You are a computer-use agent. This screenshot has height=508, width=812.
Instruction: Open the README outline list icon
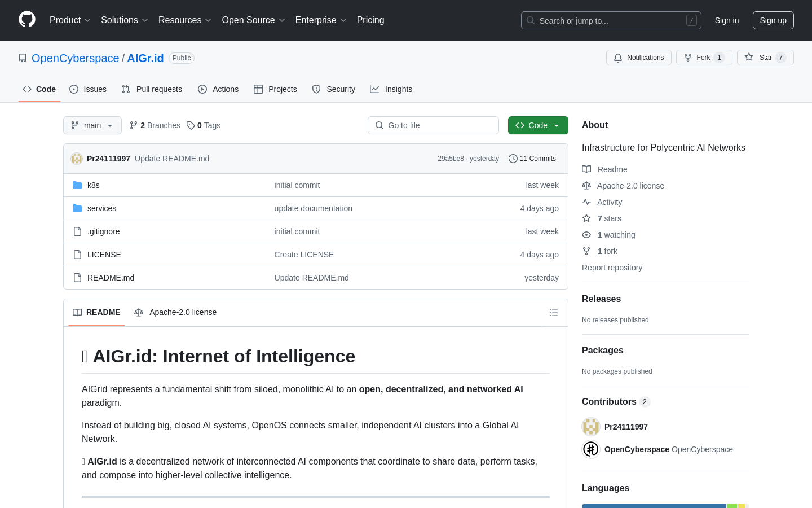[554, 313]
